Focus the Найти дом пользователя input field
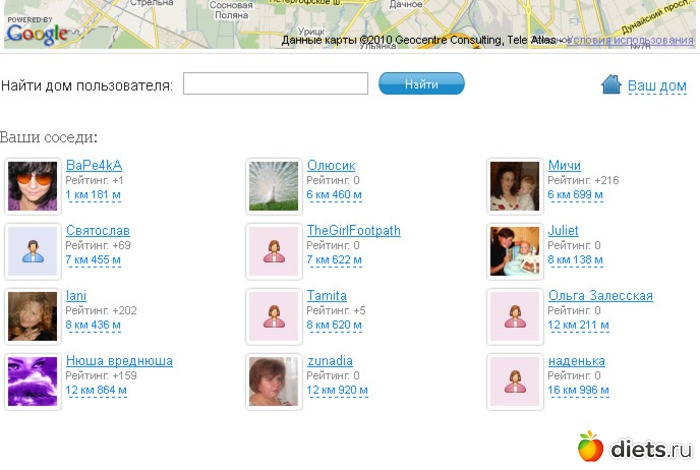The image size is (700, 470). click(x=275, y=83)
